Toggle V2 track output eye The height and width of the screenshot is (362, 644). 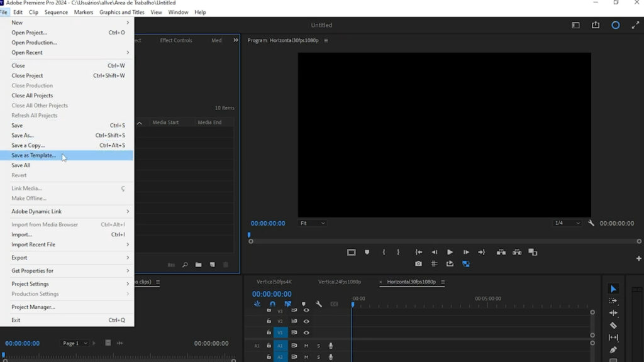point(306,321)
